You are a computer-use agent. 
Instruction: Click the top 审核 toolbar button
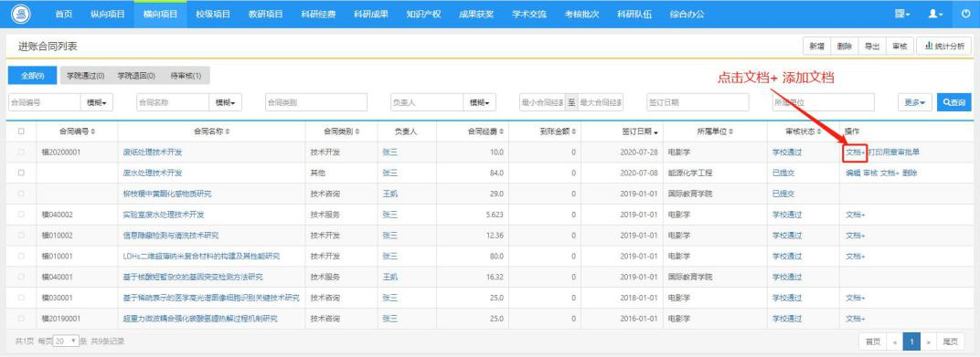[x=900, y=47]
